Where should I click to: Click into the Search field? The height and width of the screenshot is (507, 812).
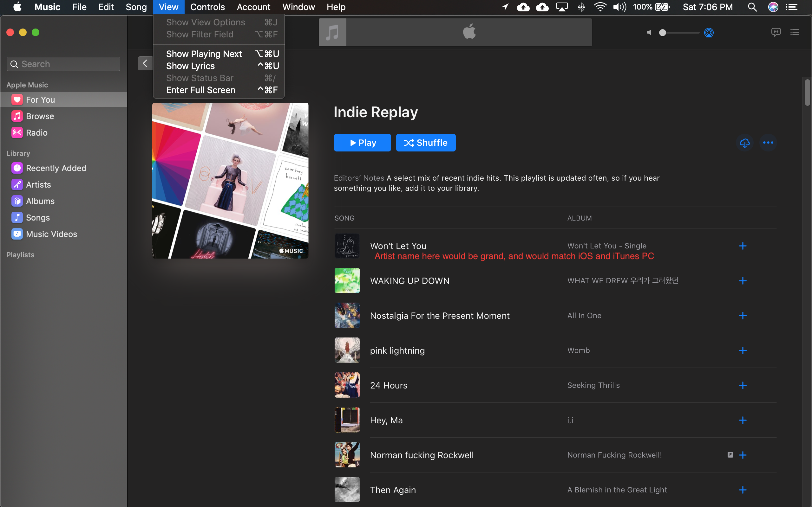pyautogui.click(x=64, y=64)
